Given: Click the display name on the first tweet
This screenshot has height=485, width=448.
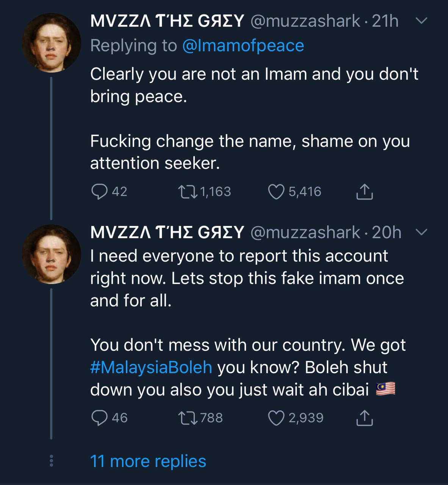Looking at the screenshot, I should [x=167, y=21].
